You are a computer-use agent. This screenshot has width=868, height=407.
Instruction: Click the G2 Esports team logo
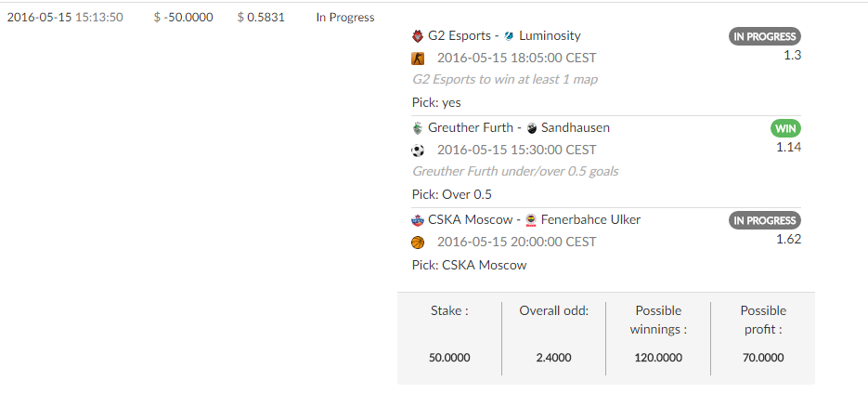coord(418,36)
